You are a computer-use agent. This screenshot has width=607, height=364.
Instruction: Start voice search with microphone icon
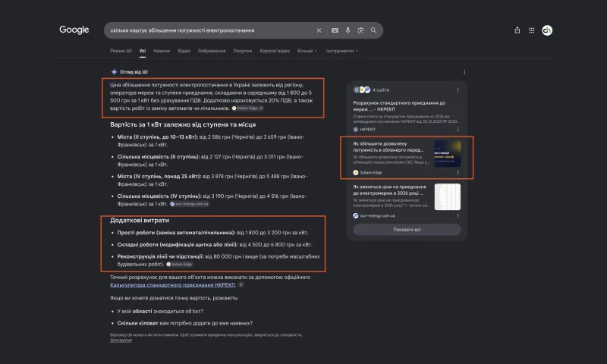point(348,30)
